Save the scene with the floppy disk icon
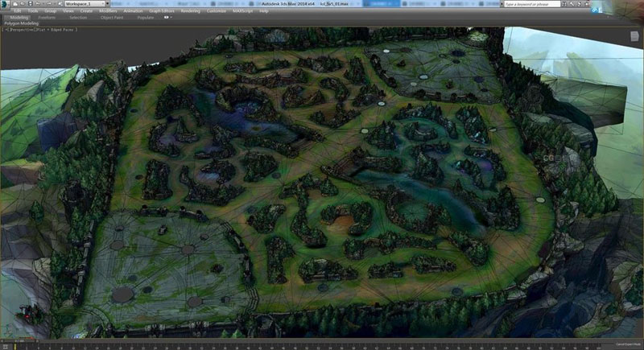644x350 pixels. (30, 4)
